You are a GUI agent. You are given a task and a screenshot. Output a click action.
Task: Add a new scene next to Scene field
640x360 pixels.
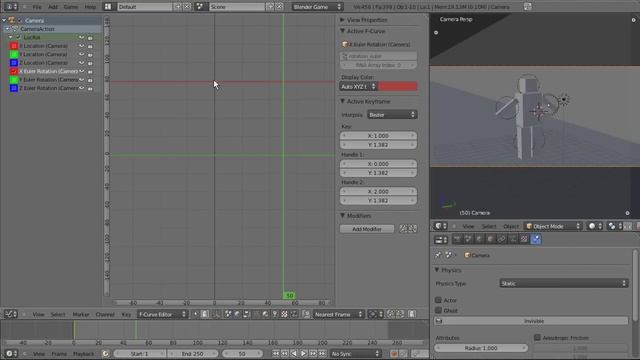point(270,7)
